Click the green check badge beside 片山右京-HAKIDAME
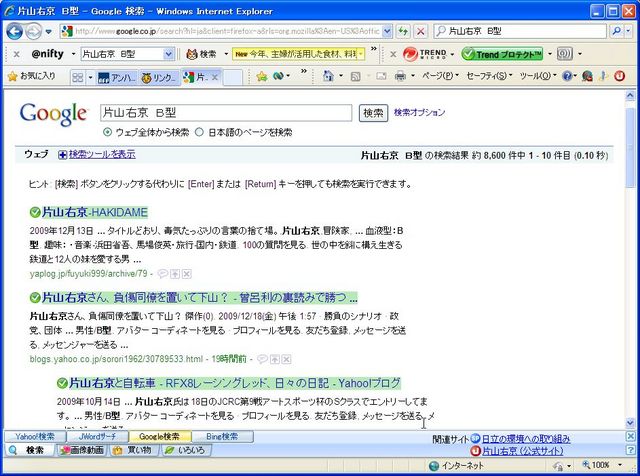 (35, 212)
